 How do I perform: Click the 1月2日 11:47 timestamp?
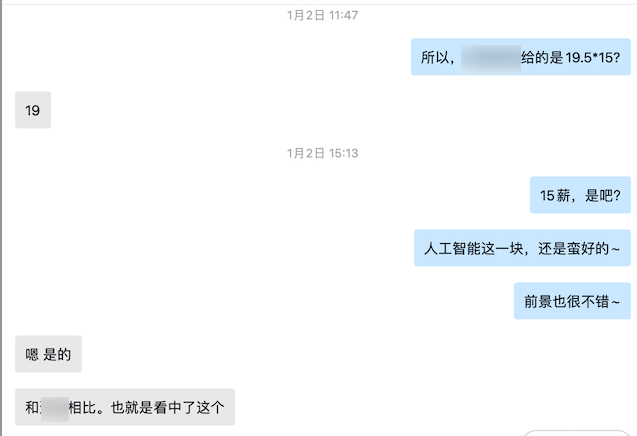(x=323, y=15)
